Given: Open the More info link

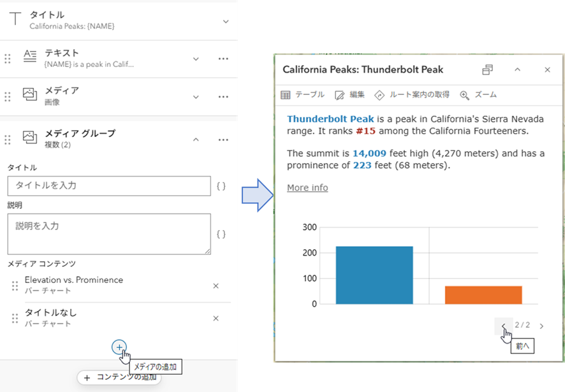Looking at the screenshot, I should coord(307,187).
